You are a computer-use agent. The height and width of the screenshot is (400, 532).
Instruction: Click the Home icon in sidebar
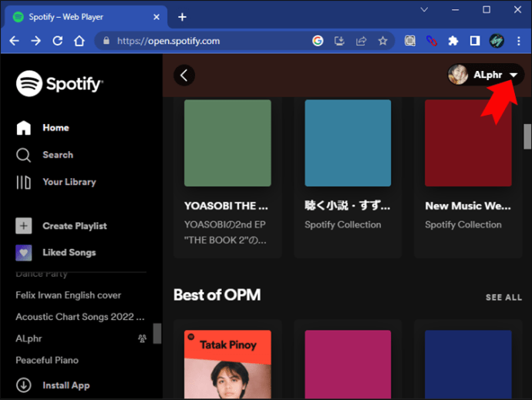pyautogui.click(x=24, y=128)
